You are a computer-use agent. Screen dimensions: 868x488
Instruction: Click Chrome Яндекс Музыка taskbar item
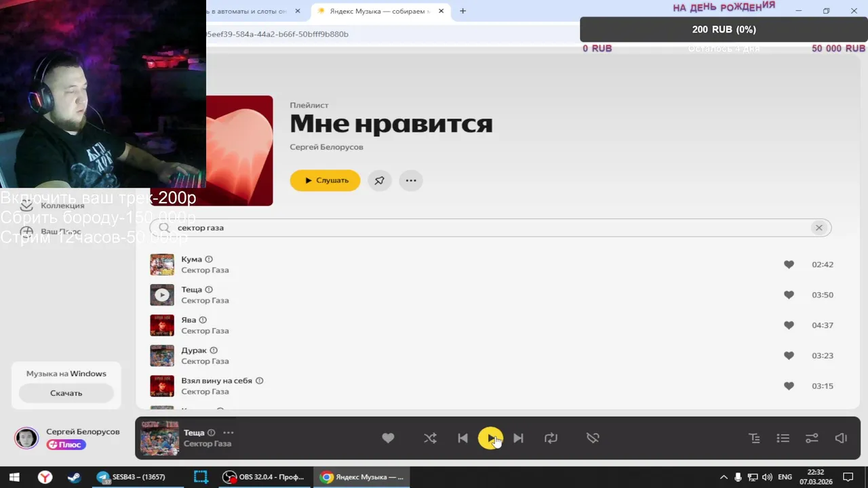pos(362,477)
